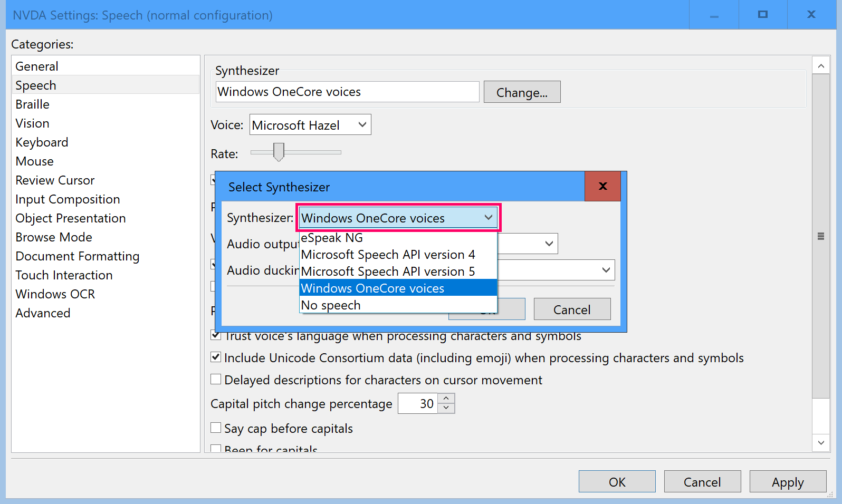Screen dimensions: 842x504
Task: Select Speech category in the list
Action: [106, 85]
